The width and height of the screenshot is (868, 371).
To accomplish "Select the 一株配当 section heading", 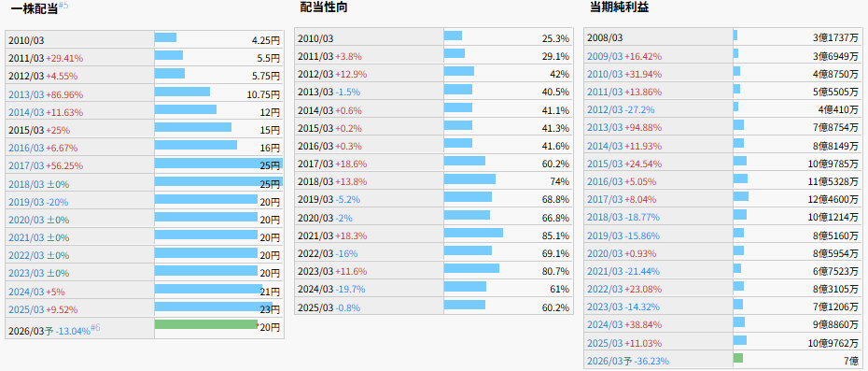I will click(x=34, y=7).
